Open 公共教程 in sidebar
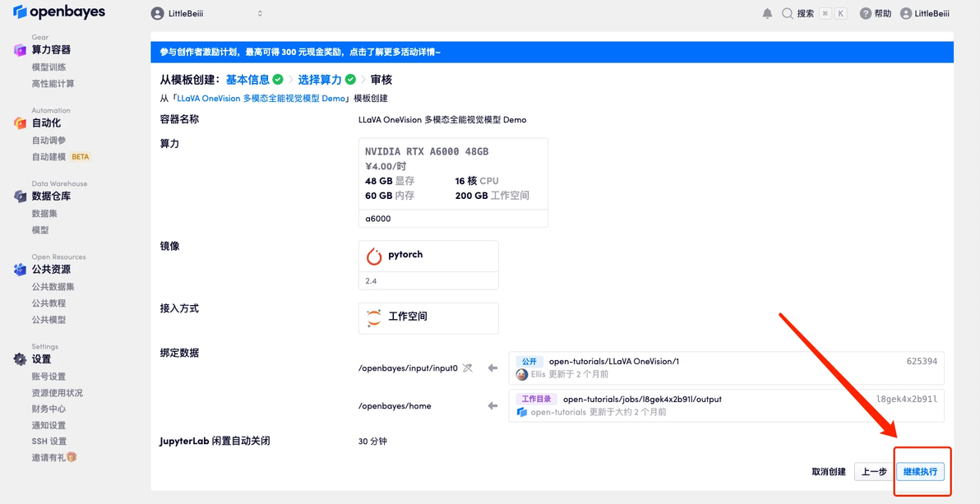Image resolution: width=980 pixels, height=504 pixels. tap(49, 303)
